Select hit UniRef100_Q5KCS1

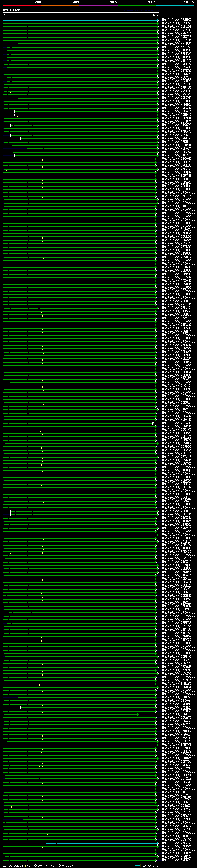tap(177, 426)
